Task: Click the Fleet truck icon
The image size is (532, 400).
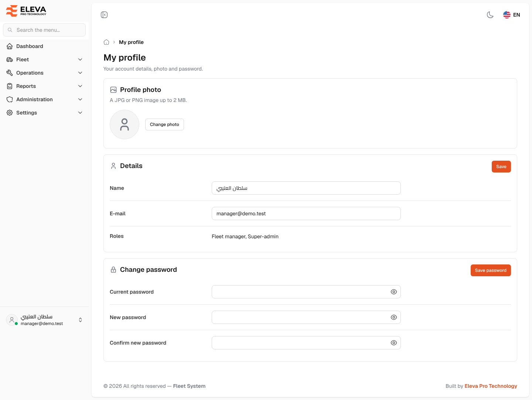Action: pyautogui.click(x=10, y=59)
